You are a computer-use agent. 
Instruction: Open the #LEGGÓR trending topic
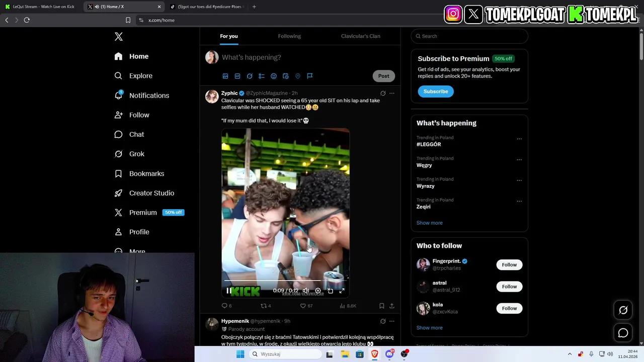point(429,144)
